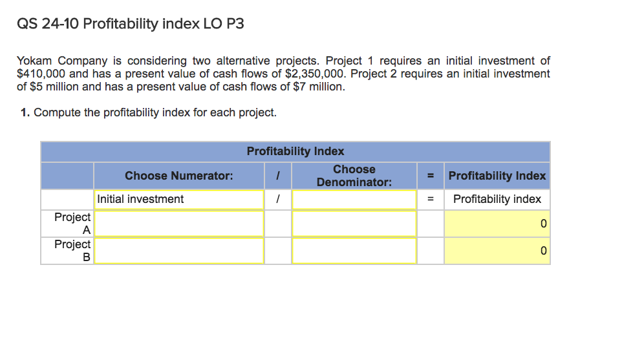Click the Yokam Company problem description paragraph
Screen dimensions: 644x349
(x=283, y=74)
